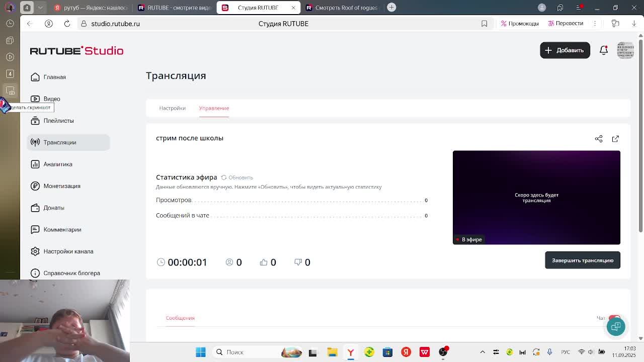
Task: Click the viewers count icon
Action: tap(229, 262)
